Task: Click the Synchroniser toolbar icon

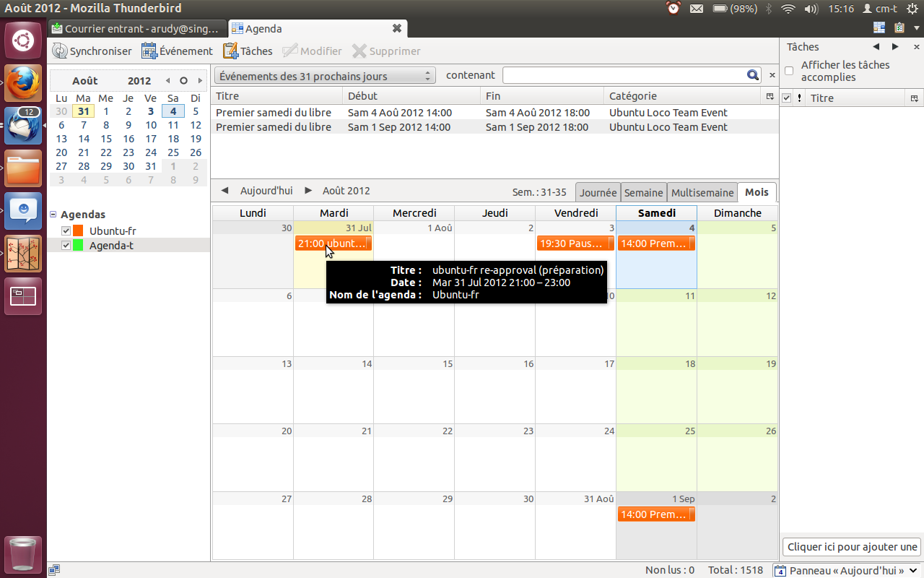Action: pyautogui.click(x=61, y=51)
